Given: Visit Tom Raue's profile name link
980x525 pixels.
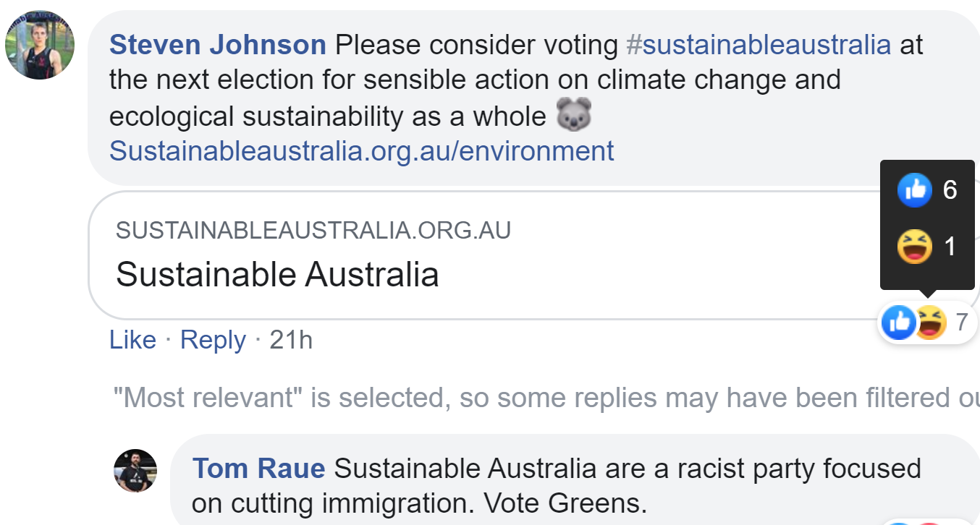Looking at the screenshot, I should [258, 469].
